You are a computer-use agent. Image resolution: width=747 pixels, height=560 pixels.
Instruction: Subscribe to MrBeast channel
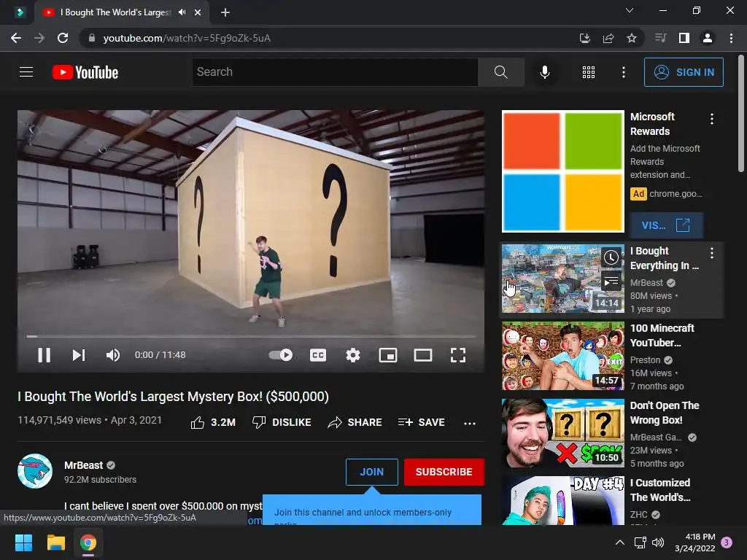click(x=444, y=472)
